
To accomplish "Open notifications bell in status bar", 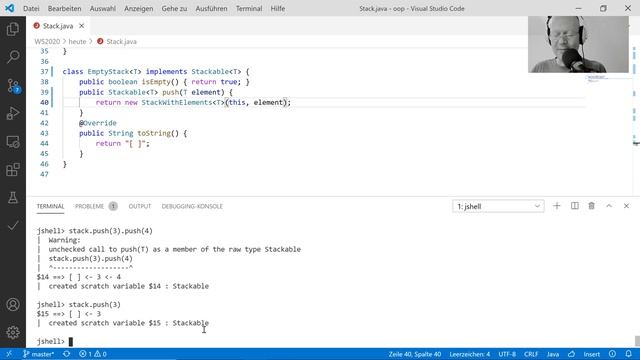I will tap(629, 354).
